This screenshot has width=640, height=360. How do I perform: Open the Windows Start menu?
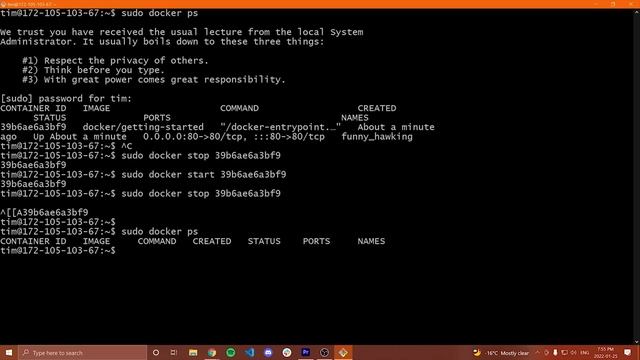click(9, 353)
